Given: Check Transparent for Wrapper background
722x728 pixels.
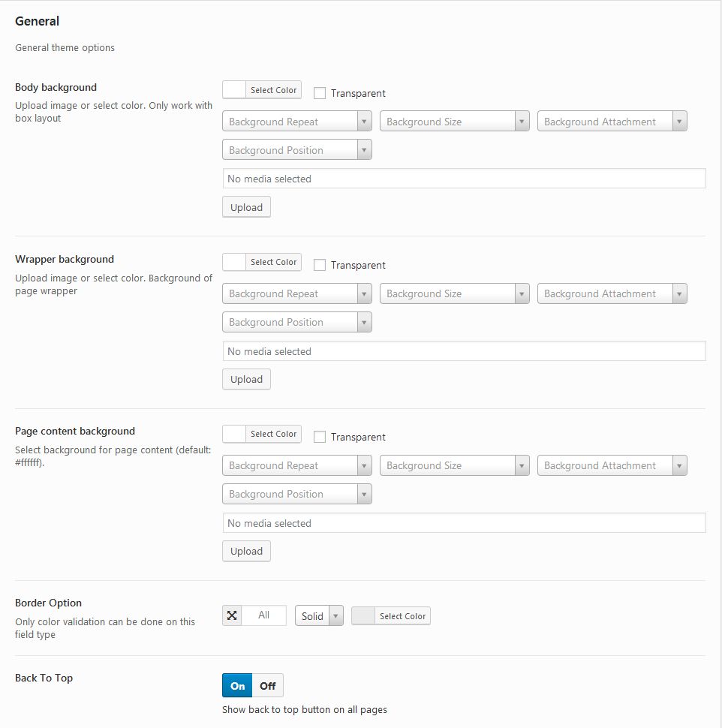Looking at the screenshot, I should 320,265.
